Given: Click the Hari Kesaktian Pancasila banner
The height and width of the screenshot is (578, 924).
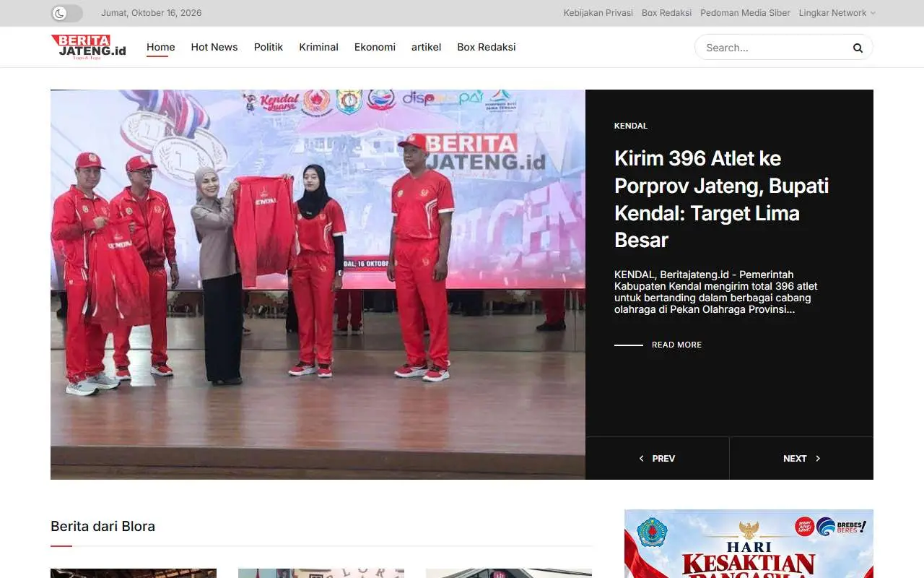Looking at the screenshot, I should point(749,543).
